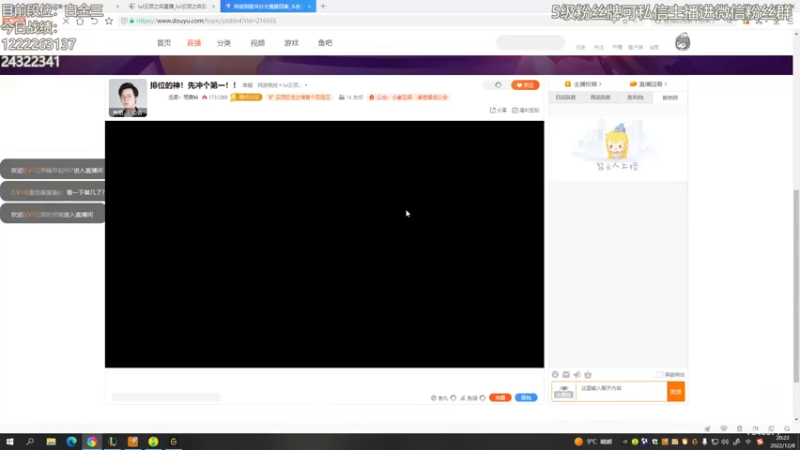Open File Explorer on the taskbar

pyautogui.click(x=51, y=442)
